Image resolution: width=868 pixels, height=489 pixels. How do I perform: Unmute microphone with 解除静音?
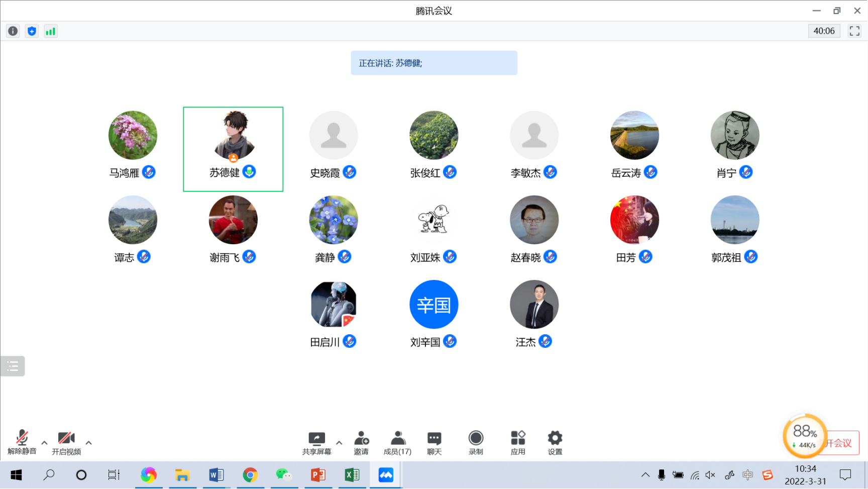[x=22, y=442]
